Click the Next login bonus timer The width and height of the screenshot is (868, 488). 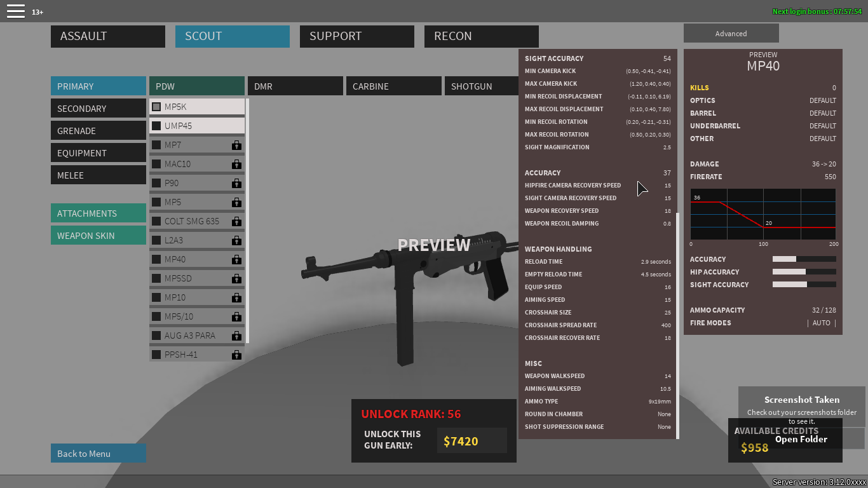click(x=817, y=11)
